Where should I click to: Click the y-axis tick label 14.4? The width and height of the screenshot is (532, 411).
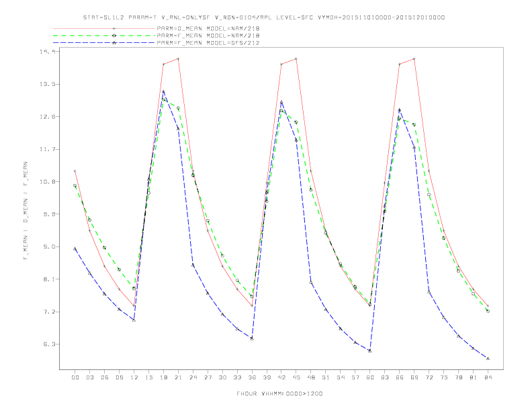47,52
